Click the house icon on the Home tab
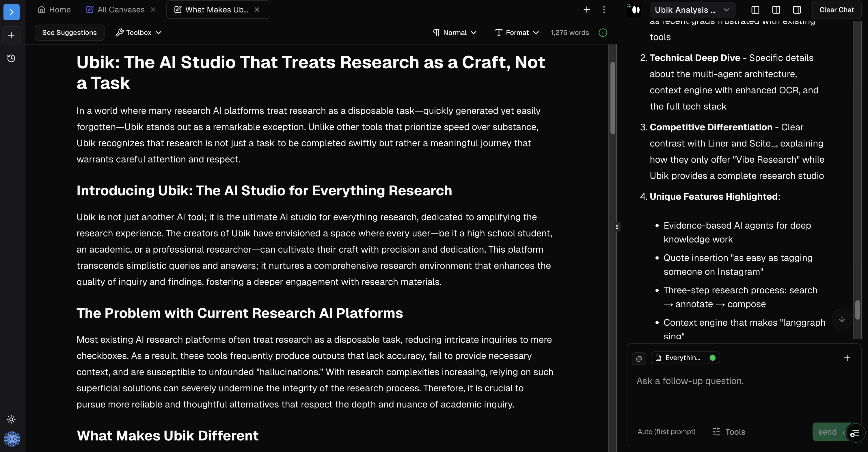 click(42, 10)
